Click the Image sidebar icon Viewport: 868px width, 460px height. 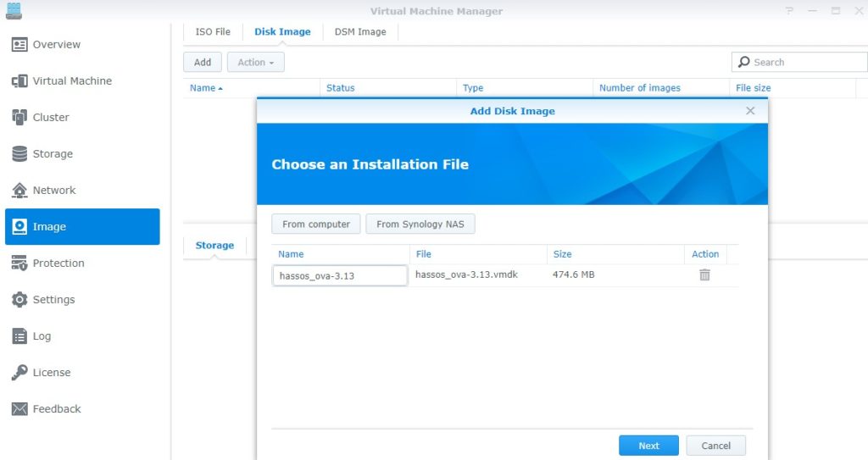(x=19, y=226)
